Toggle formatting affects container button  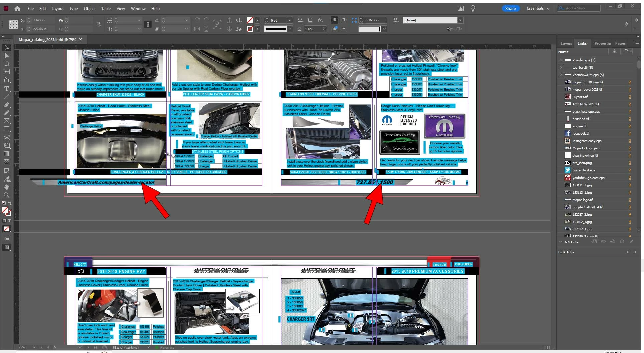tap(4, 221)
